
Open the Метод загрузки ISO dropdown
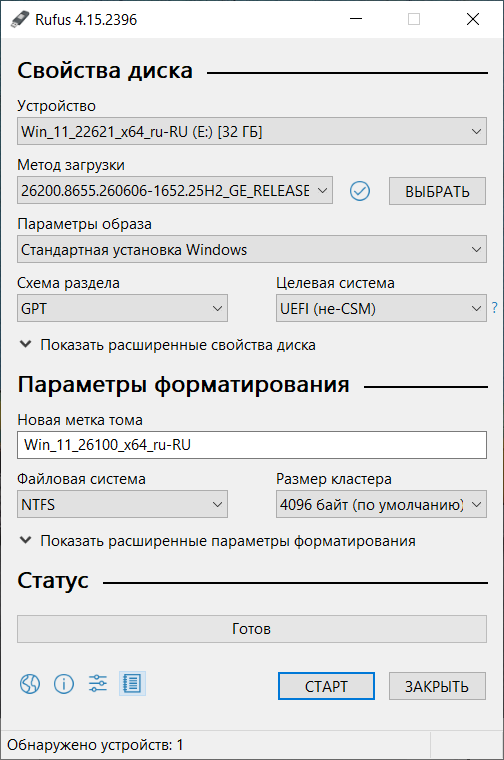175,190
